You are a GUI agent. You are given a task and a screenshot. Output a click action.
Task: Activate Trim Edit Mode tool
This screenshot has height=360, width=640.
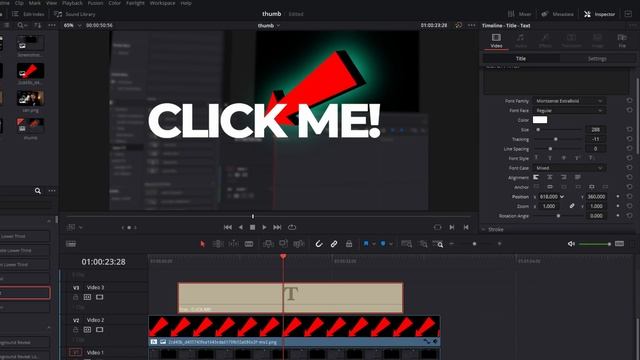tap(218, 244)
